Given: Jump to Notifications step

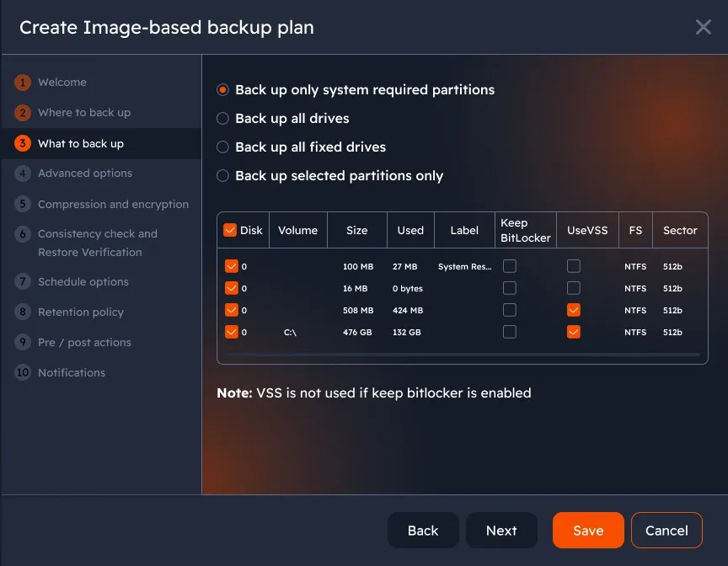Looking at the screenshot, I should (x=71, y=373).
